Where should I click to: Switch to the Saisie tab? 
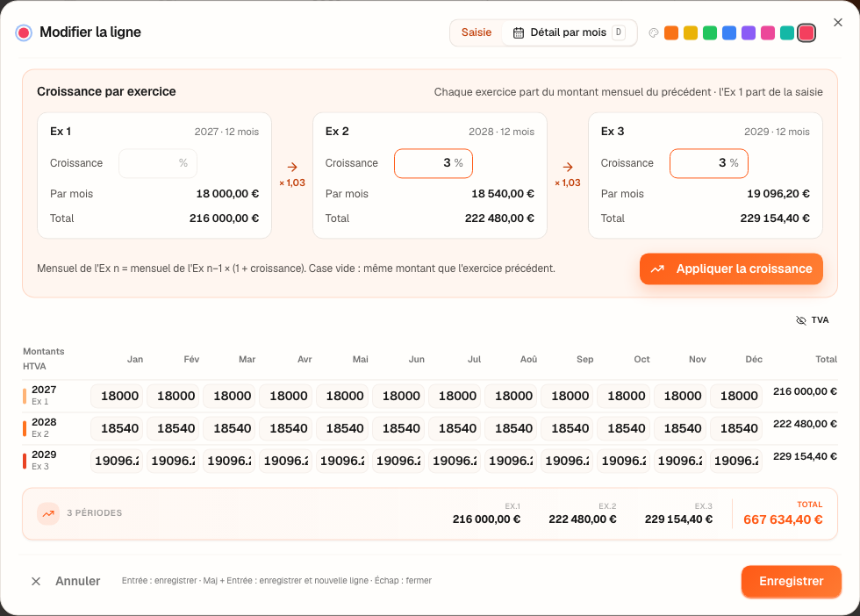(x=476, y=33)
